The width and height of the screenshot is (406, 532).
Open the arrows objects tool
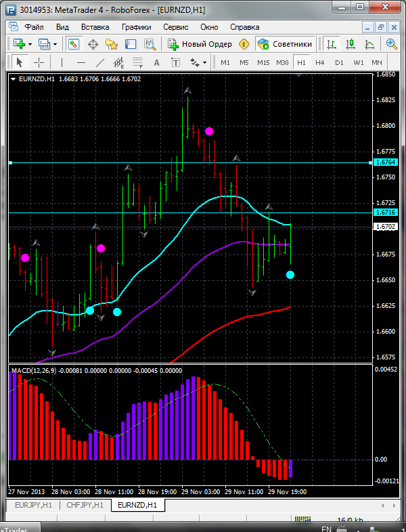pyautogui.click(x=195, y=62)
